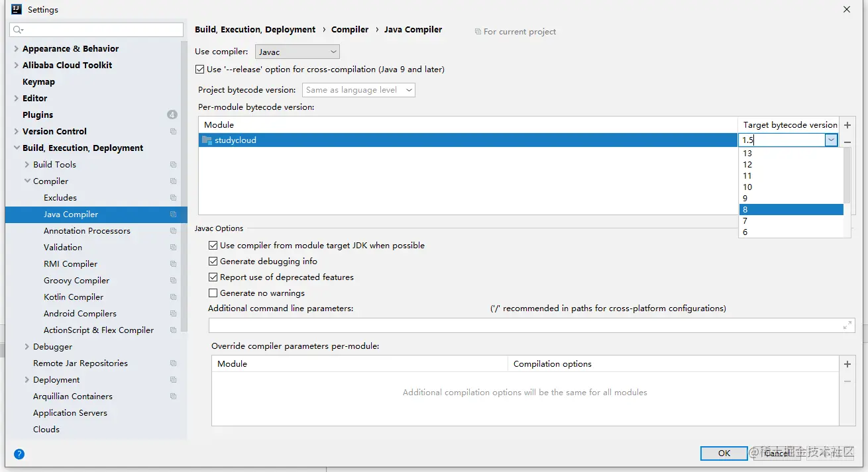Image resolution: width=868 pixels, height=472 pixels.
Task: Click the project-level icon beside Excludes
Action: click(x=173, y=198)
